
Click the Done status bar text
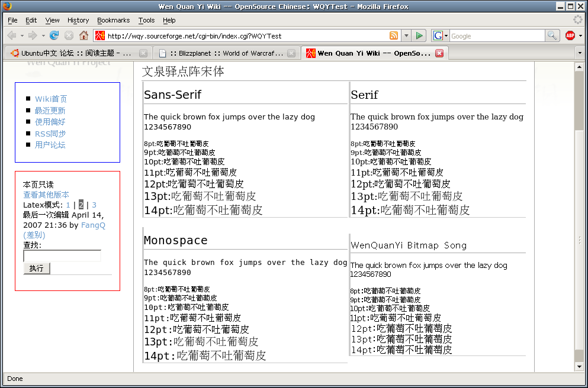(x=15, y=379)
